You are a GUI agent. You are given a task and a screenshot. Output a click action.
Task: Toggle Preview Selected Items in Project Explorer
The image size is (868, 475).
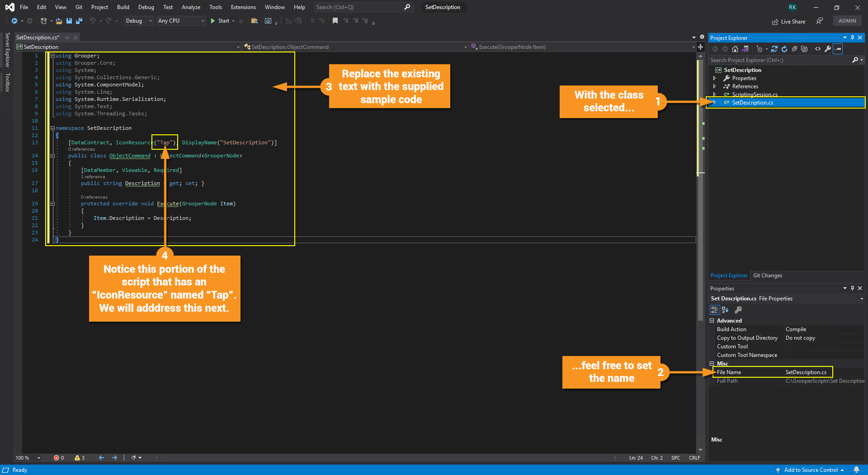(838, 49)
